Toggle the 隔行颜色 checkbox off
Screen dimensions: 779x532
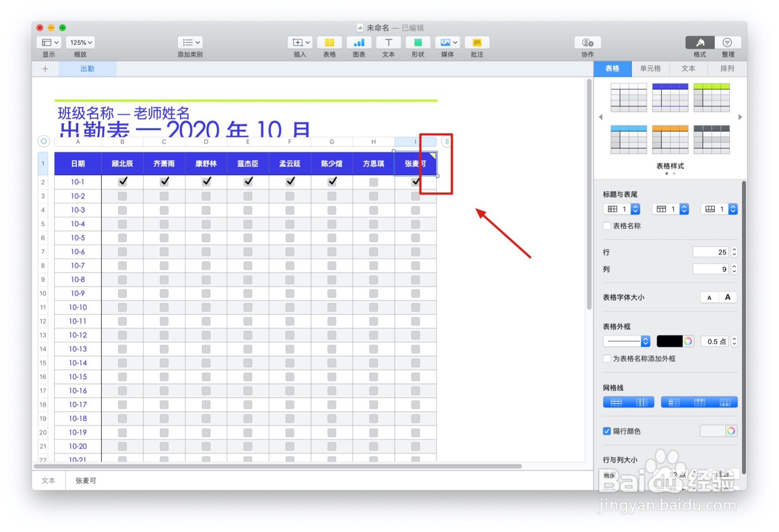(607, 431)
